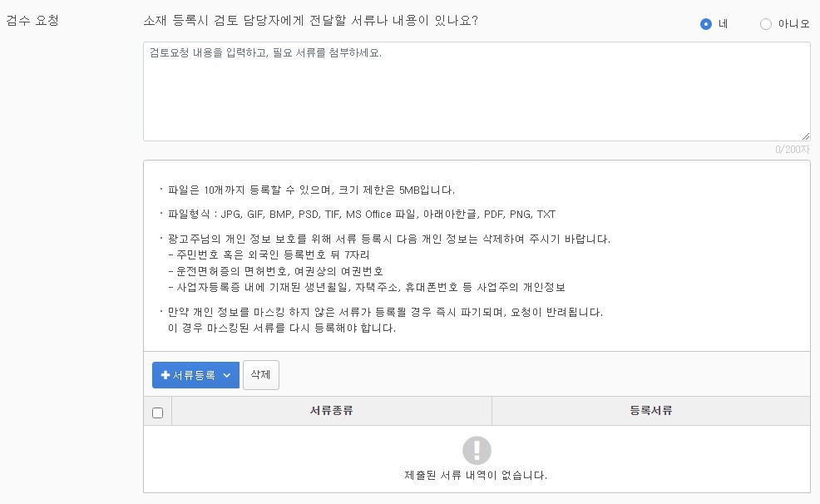
Task: Select the 네 radio option
Action: click(x=717, y=24)
